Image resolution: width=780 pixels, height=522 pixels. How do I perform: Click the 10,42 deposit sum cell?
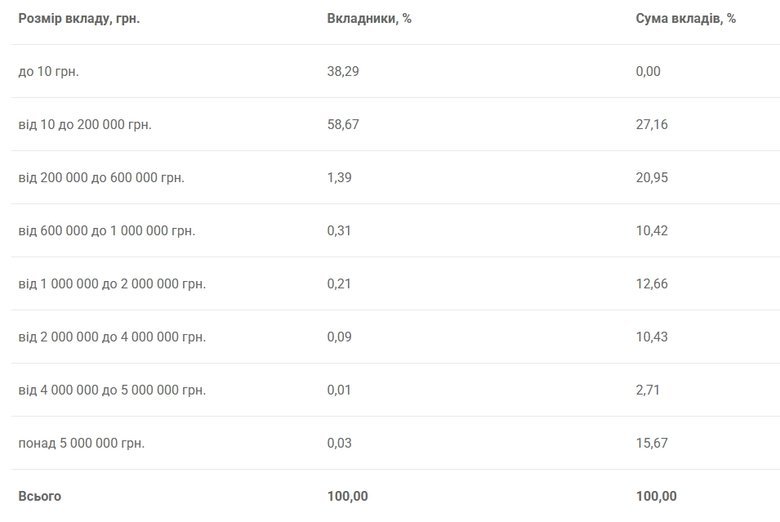click(652, 231)
